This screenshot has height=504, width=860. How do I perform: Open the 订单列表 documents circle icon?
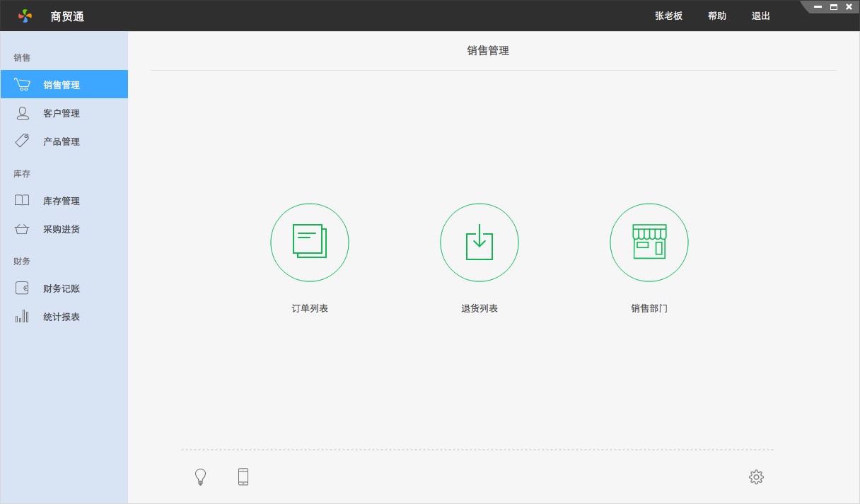pyautogui.click(x=310, y=242)
